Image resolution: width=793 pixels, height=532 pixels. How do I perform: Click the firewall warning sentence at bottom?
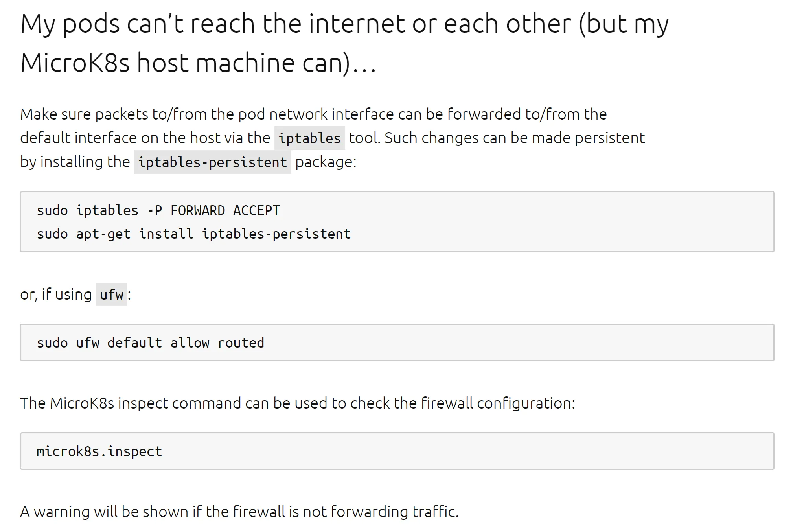coord(239,512)
